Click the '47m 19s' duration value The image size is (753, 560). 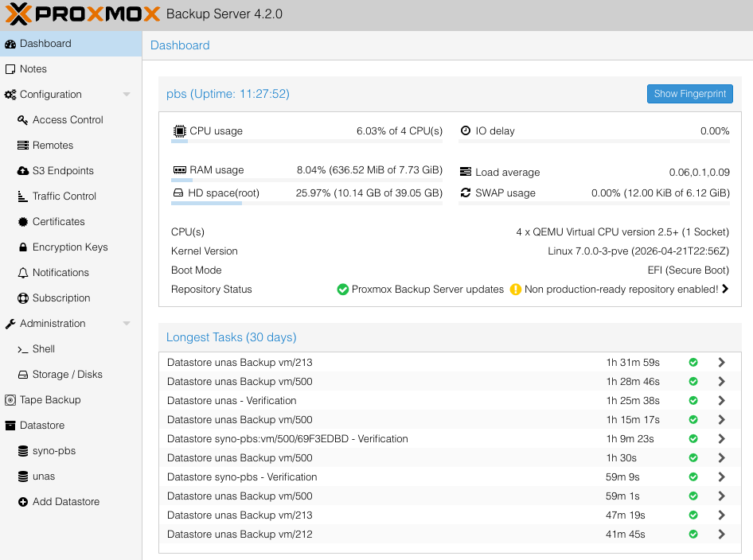(x=626, y=515)
